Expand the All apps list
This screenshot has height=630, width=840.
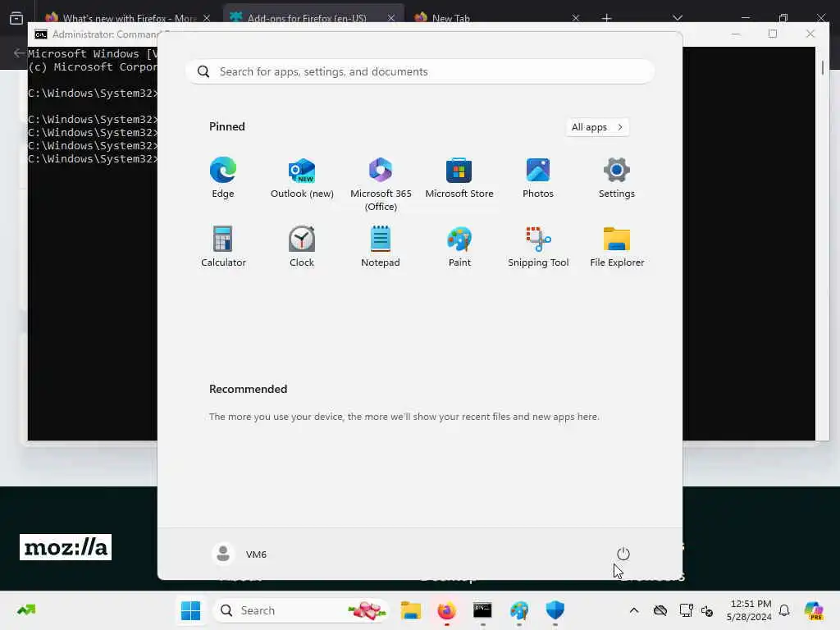coord(597,127)
